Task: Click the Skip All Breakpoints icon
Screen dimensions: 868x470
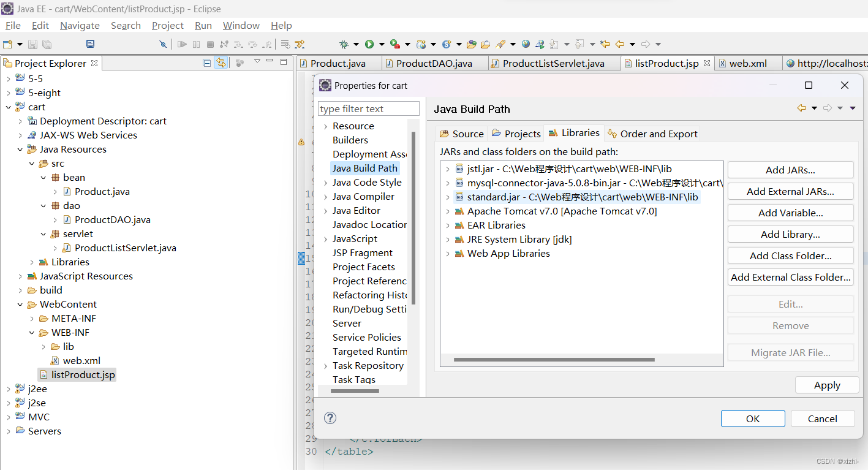Action: [x=163, y=44]
